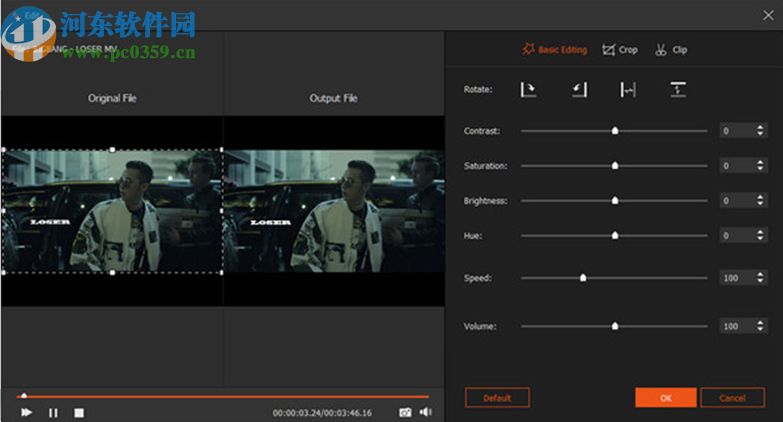Image resolution: width=783 pixels, height=422 pixels.
Task: Rotate video 90 degrees clockwise
Action: tap(528, 90)
